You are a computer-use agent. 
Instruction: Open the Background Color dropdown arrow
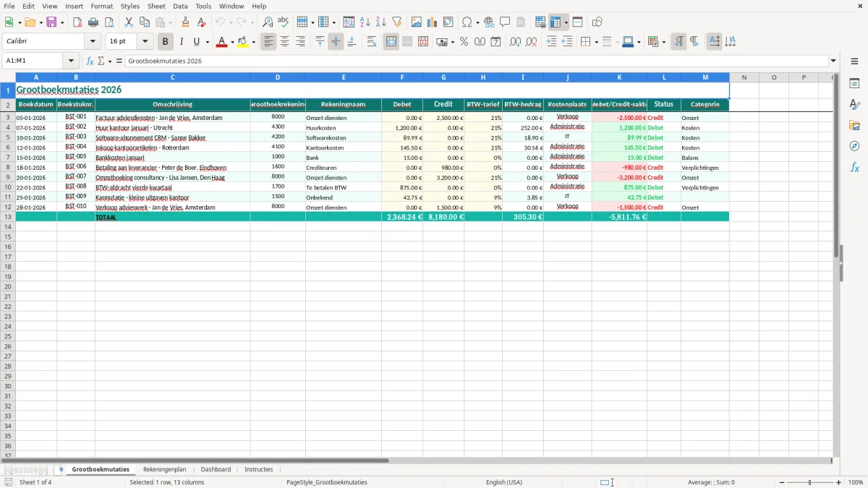(254, 42)
